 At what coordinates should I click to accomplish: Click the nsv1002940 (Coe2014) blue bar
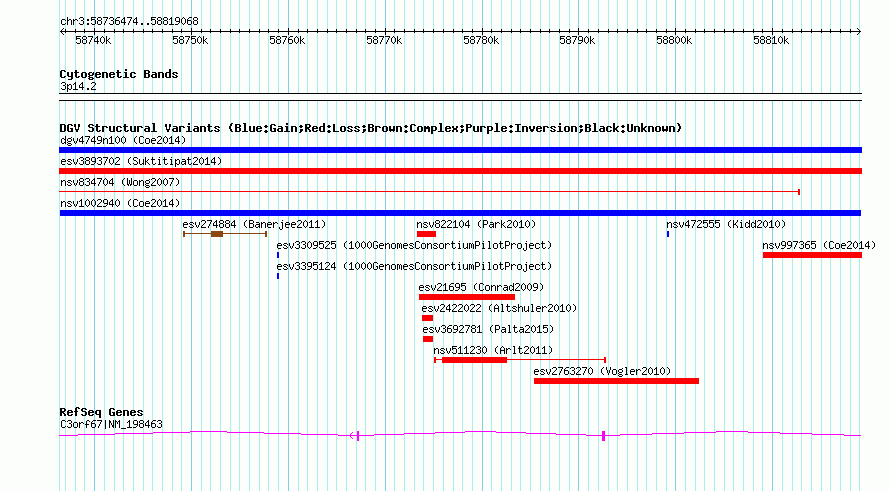[460, 213]
